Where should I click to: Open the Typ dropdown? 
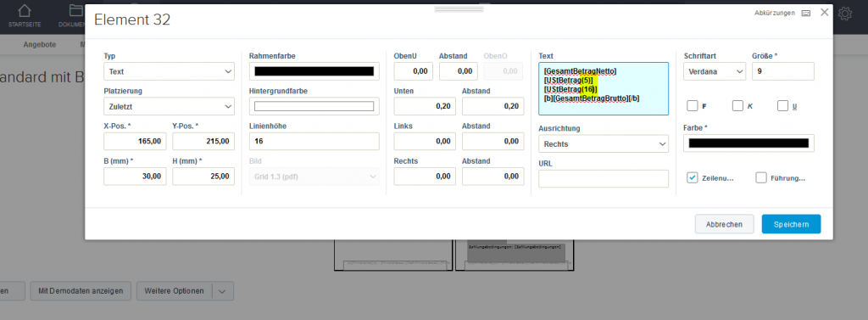169,71
